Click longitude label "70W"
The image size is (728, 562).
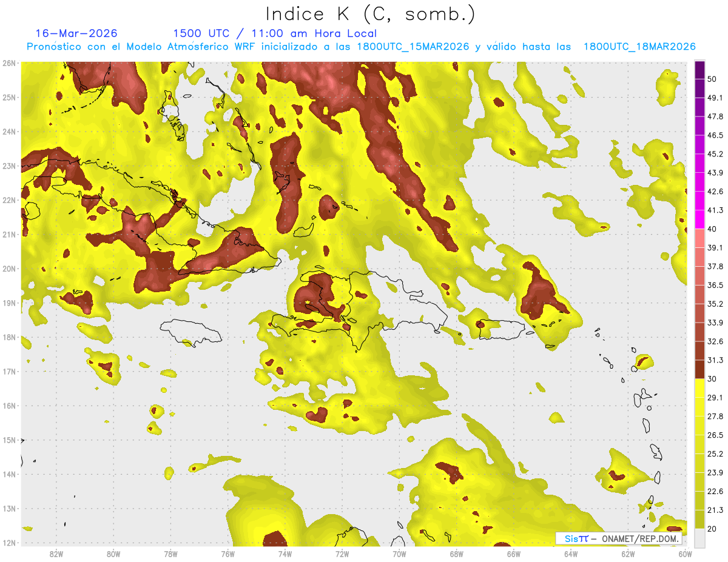pyautogui.click(x=399, y=554)
